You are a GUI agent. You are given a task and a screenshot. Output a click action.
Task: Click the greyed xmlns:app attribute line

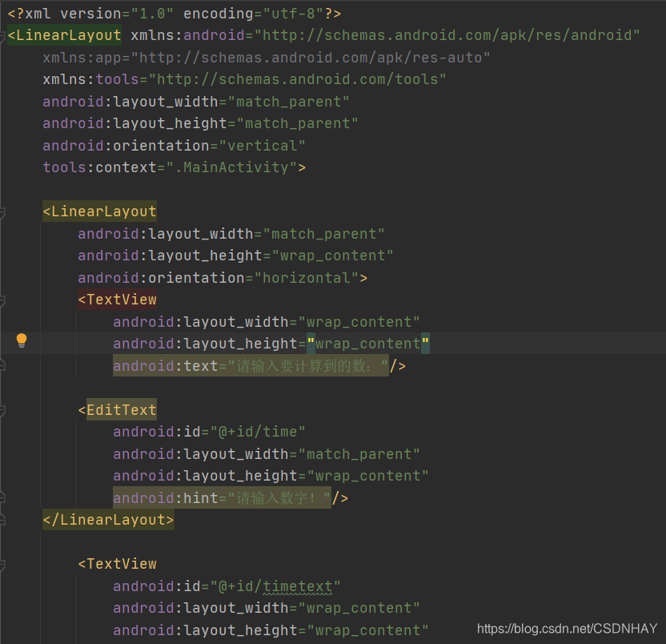pos(267,58)
